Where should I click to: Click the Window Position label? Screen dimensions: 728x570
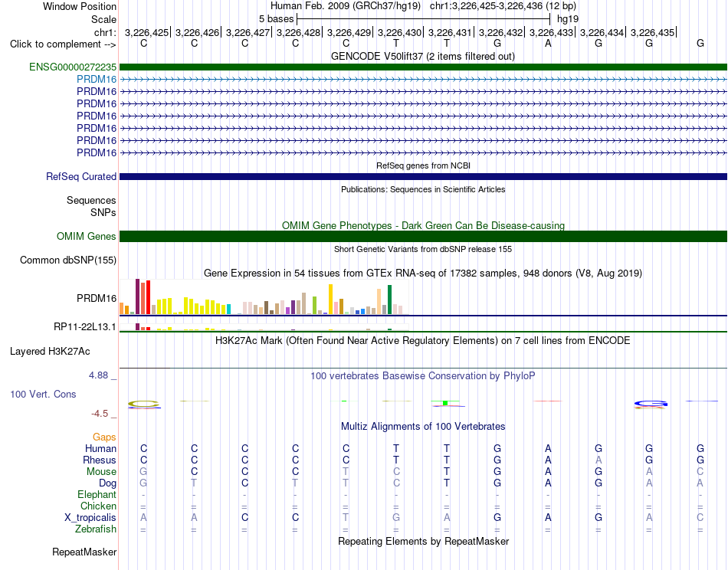coord(80,6)
